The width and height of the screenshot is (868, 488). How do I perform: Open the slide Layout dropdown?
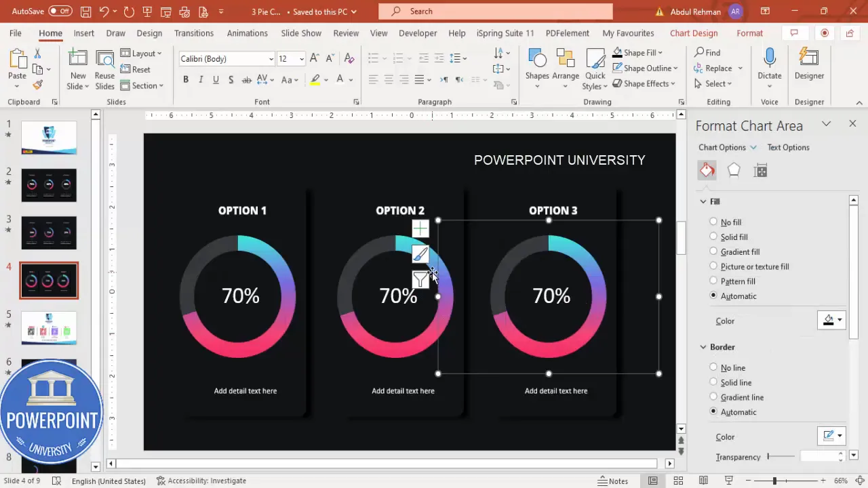(141, 54)
